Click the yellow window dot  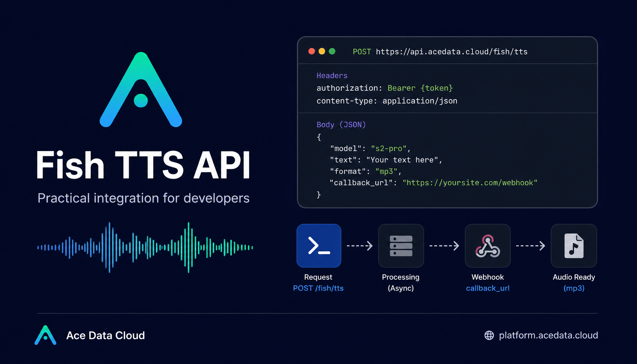[x=322, y=51]
